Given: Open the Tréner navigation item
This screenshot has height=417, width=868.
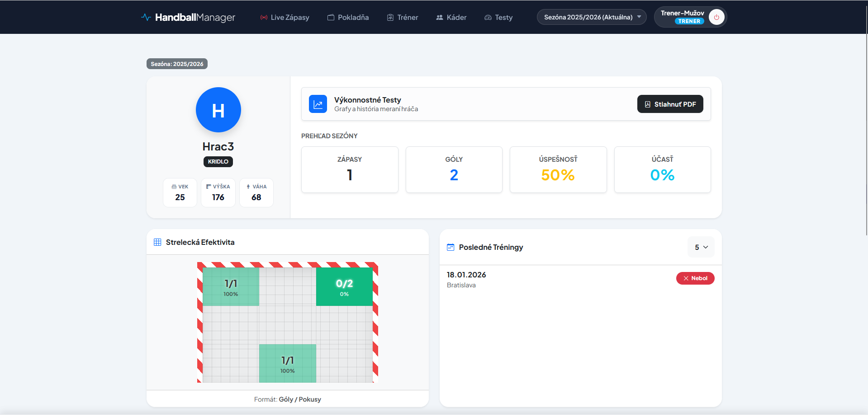Looking at the screenshot, I should [x=403, y=17].
